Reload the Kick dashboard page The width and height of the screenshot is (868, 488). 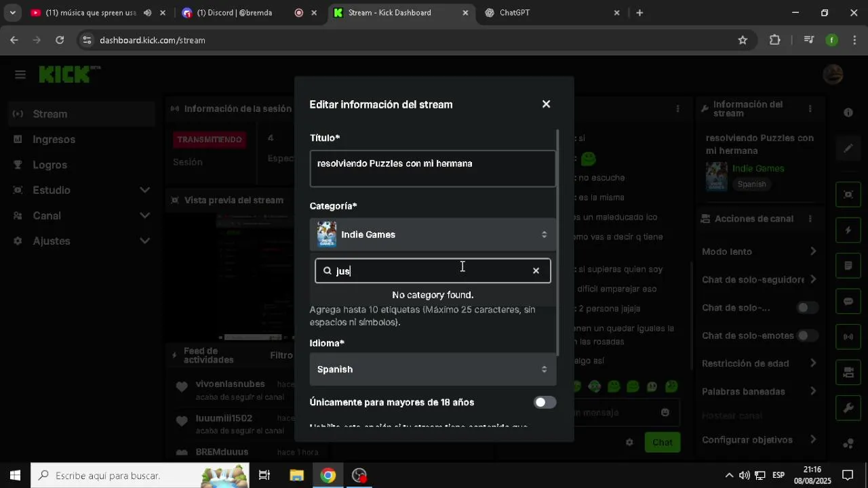60,40
